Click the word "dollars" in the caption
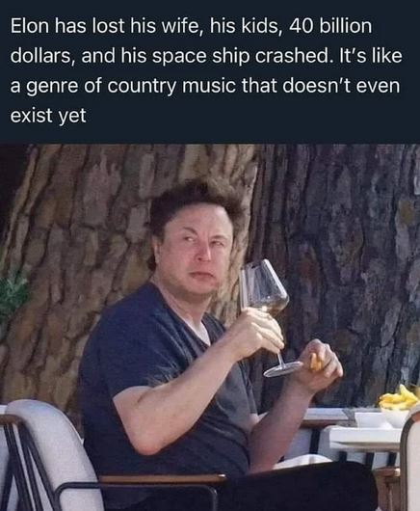This screenshot has width=420, height=511. pyautogui.click(x=40, y=57)
